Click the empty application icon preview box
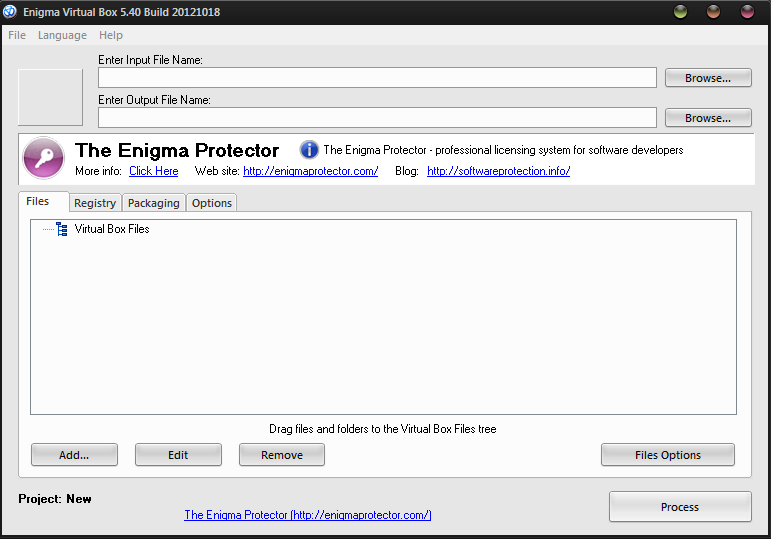This screenshot has height=539, width=771. click(x=51, y=97)
